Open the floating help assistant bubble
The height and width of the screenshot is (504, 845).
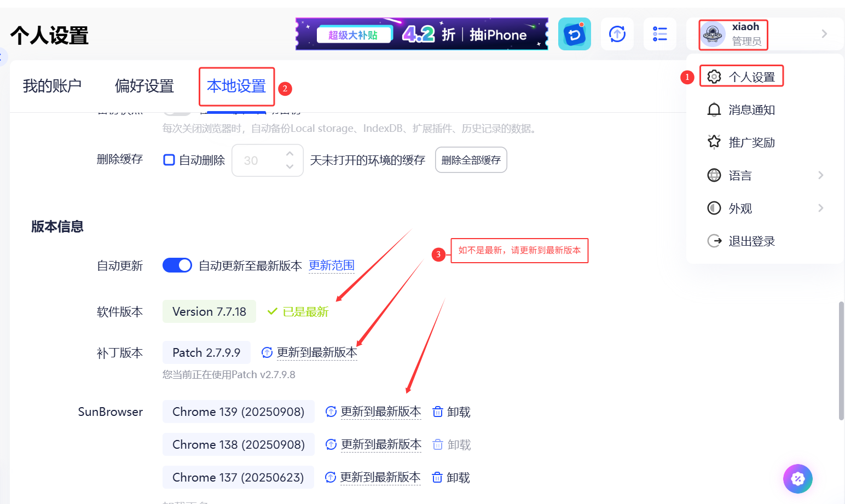pos(798,478)
